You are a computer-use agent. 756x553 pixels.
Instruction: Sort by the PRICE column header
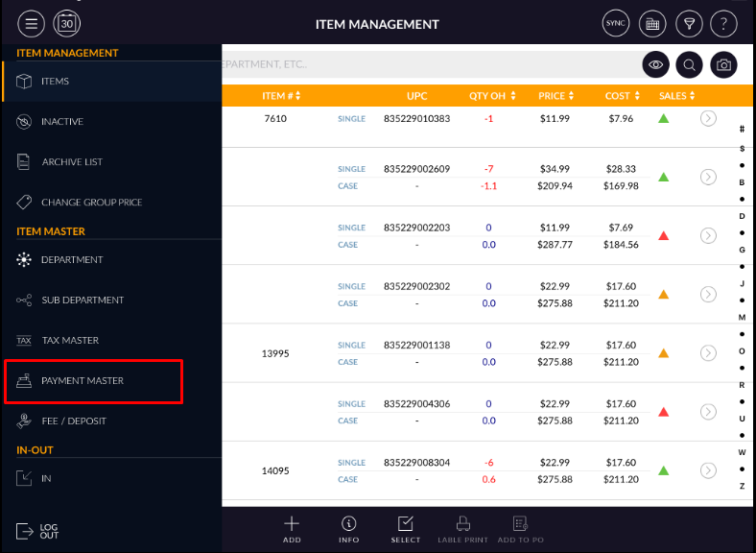(x=556, y=96)
